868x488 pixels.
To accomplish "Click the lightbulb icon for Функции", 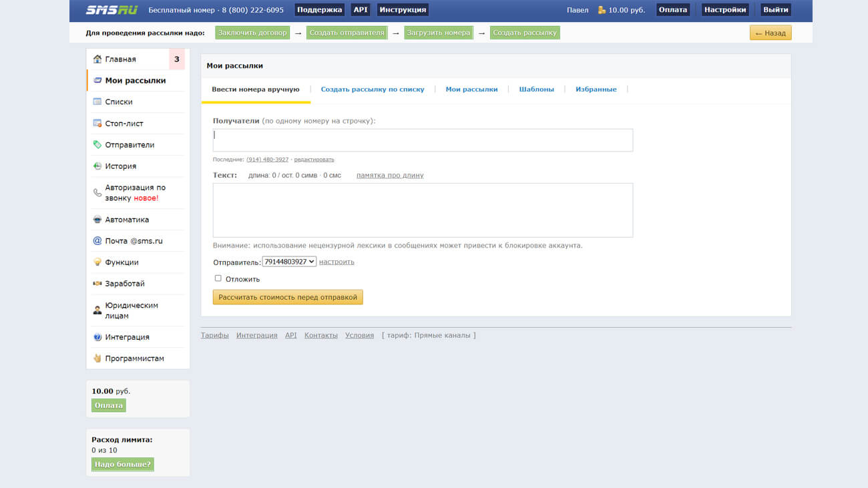I will pos(97,262).
